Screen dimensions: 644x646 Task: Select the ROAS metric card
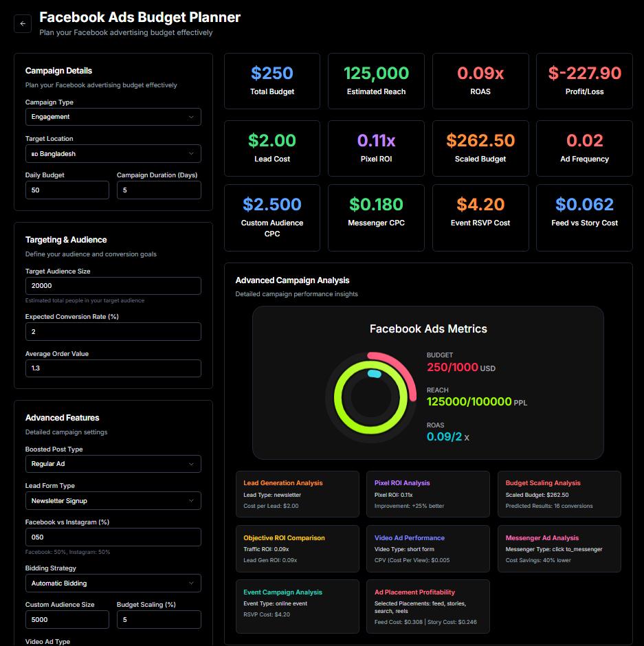point(480,81)
